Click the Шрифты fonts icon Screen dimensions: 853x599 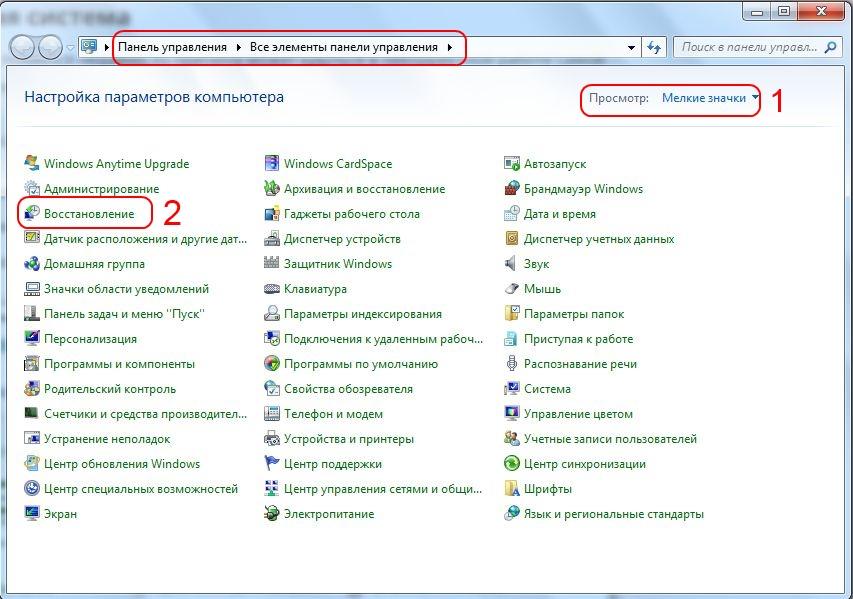click(511, 489)
